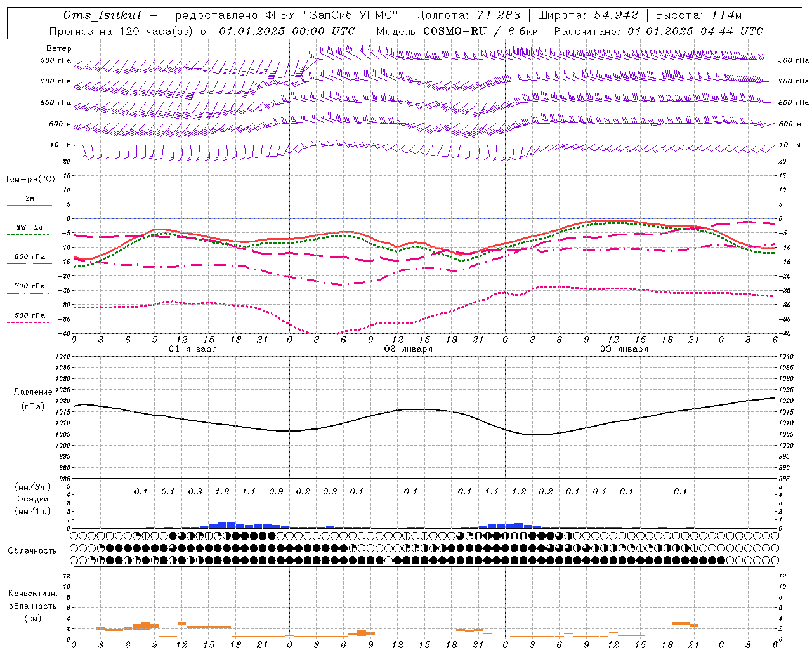
Task: Click the Давление pressure panel label
Action: point(33,392)
